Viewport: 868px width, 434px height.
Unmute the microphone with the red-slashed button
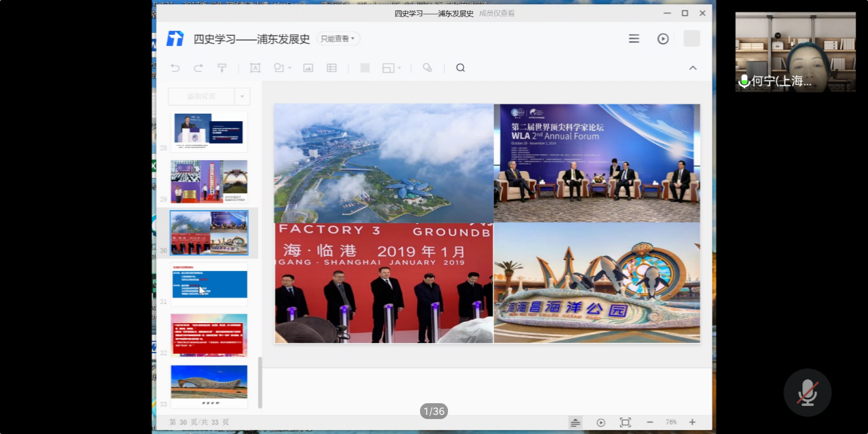pyautogui.click(x=807, y=393)
